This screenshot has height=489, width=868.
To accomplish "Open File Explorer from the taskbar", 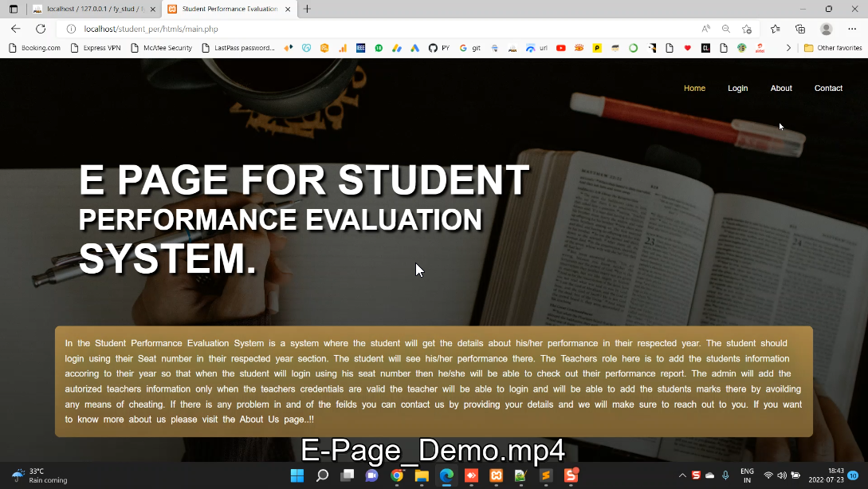I will [422, 476].
